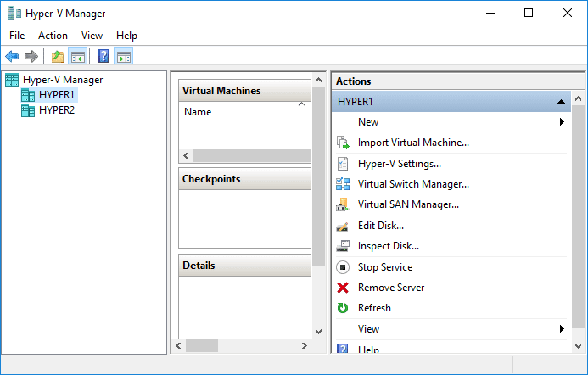This screenshot has width=588, height=375.
Task: Select Hyper-V Manager root tree node
Action: (x=63, y=80)
